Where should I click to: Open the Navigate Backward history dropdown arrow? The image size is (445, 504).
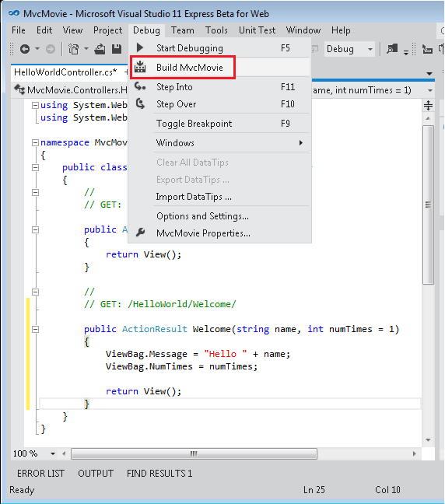37,49
